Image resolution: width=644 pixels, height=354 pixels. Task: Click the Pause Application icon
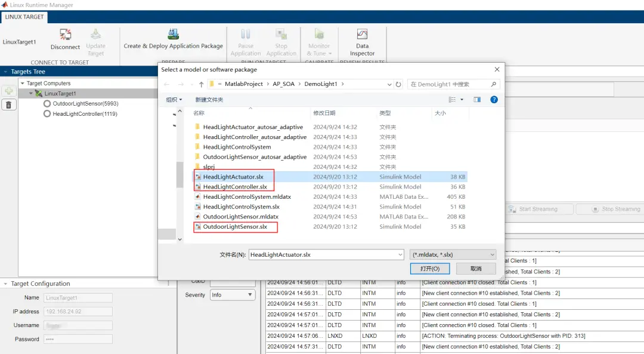coord(246,34)
